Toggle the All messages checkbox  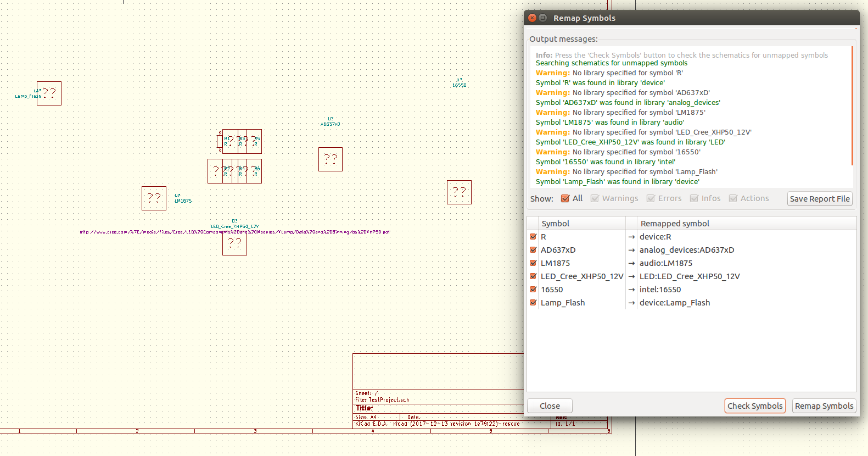pos(565,198)
